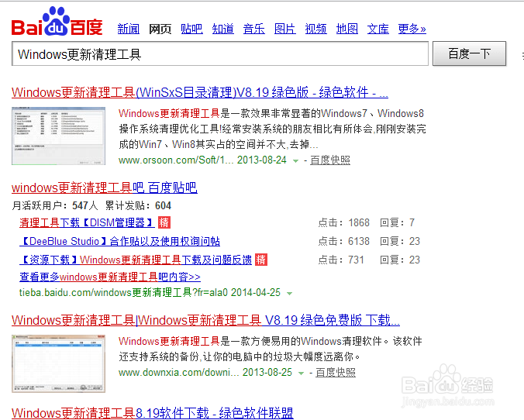Open the 新闻 news tab
Viewport: 524px width, 420px height.
click(x=129, y=29)
